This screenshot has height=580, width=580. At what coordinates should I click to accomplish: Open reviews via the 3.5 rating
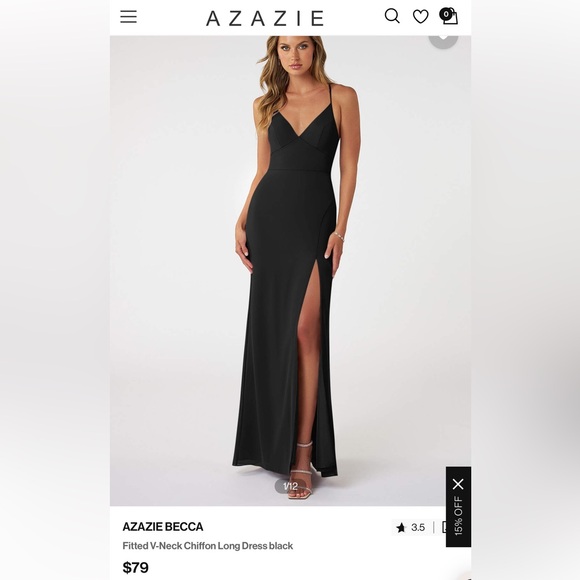tap(418, 527)
